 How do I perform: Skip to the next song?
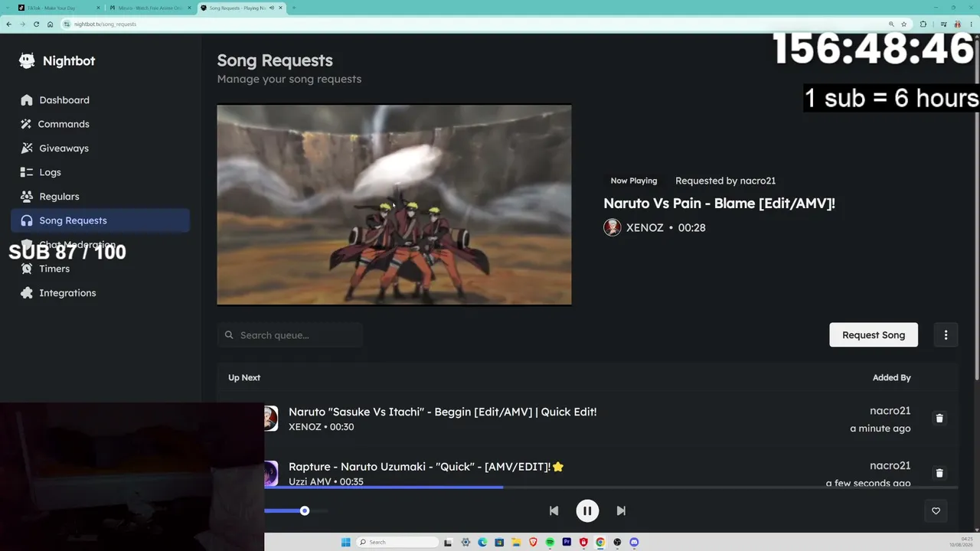(621, 510)
